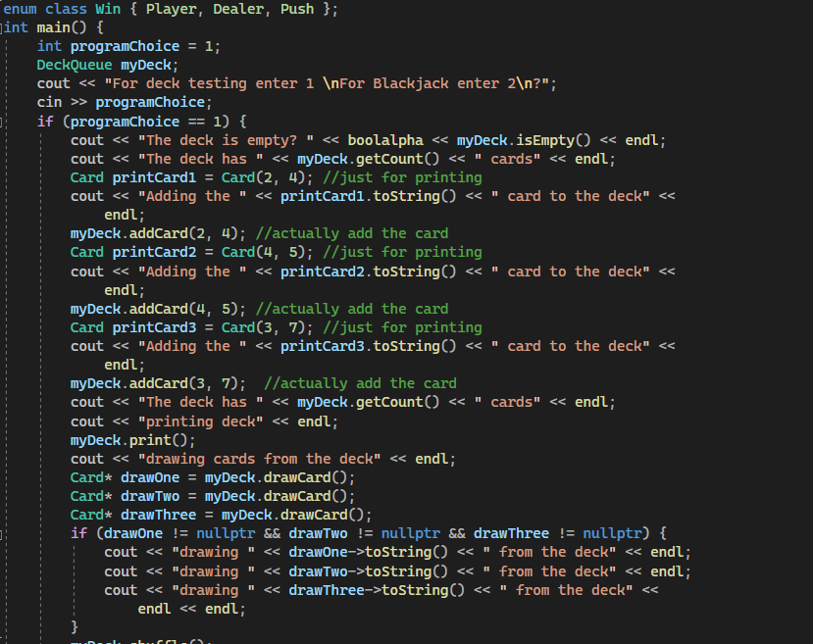Screen dimensions: 813x644
Task: Collapse the int main() code block
Action: point(2,27)
